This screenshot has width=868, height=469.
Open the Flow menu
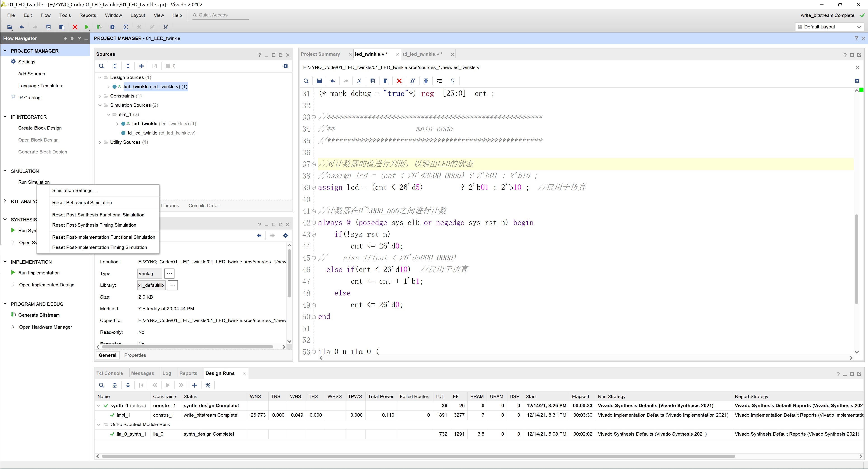(45, 15)
